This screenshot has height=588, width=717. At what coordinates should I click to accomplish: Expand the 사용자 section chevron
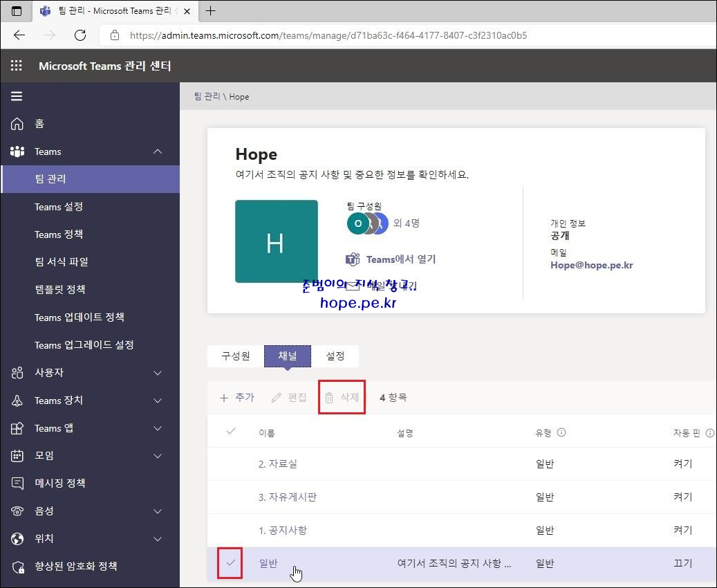(x=158, y=373)
